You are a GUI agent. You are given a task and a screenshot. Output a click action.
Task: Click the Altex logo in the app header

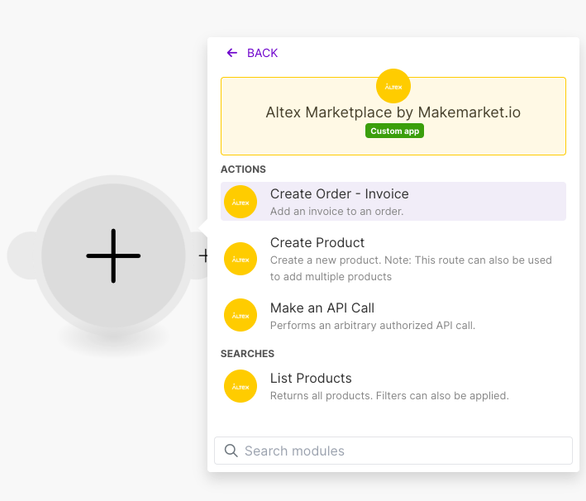coord(393,86)
